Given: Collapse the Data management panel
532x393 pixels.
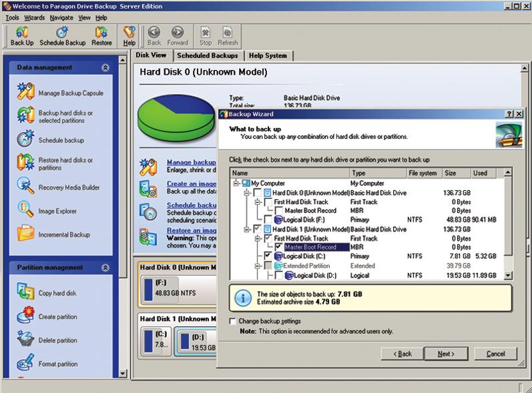Looking at the screenshot, I should [105, 67].
